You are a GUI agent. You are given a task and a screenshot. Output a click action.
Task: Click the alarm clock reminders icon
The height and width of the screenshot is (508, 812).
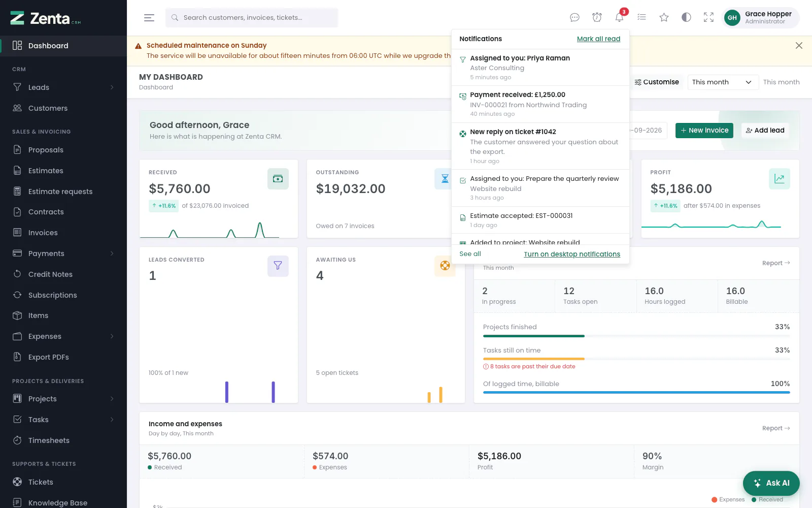[x=597, y=17]
